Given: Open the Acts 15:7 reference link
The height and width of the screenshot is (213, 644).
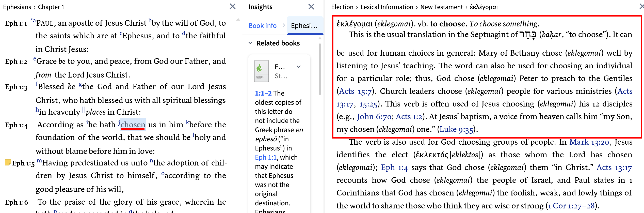Looking at the screenshot, I should coord(355,91).
